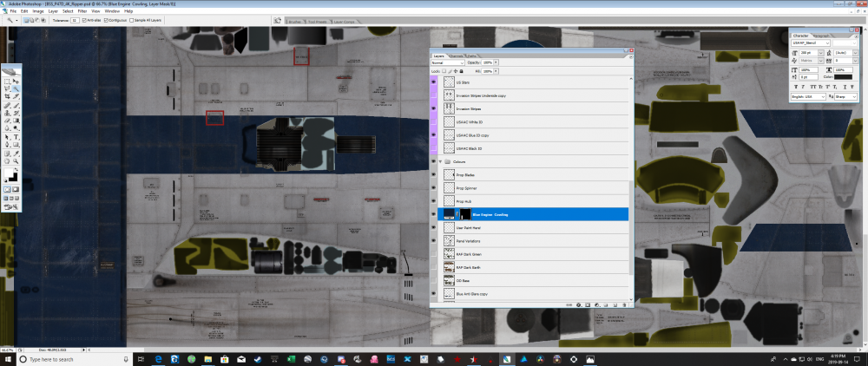Click the delete layer trash icon
868x366 pixels.
click(x=626, y=304)
